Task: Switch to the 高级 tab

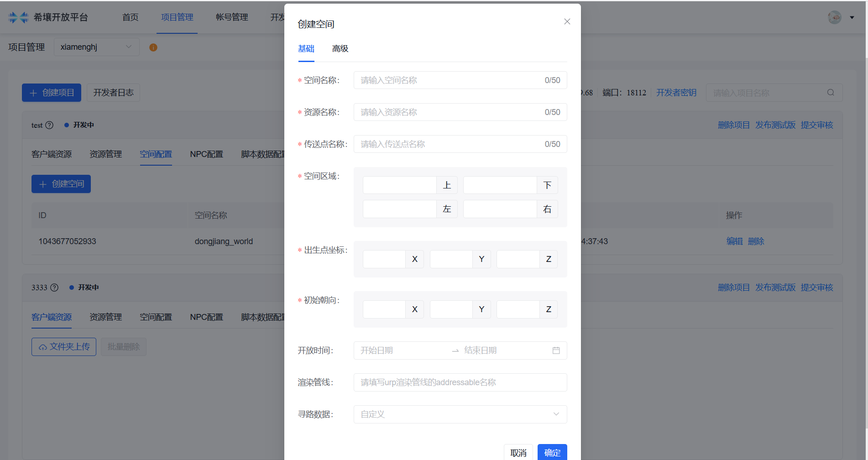Action: [340, 49]
